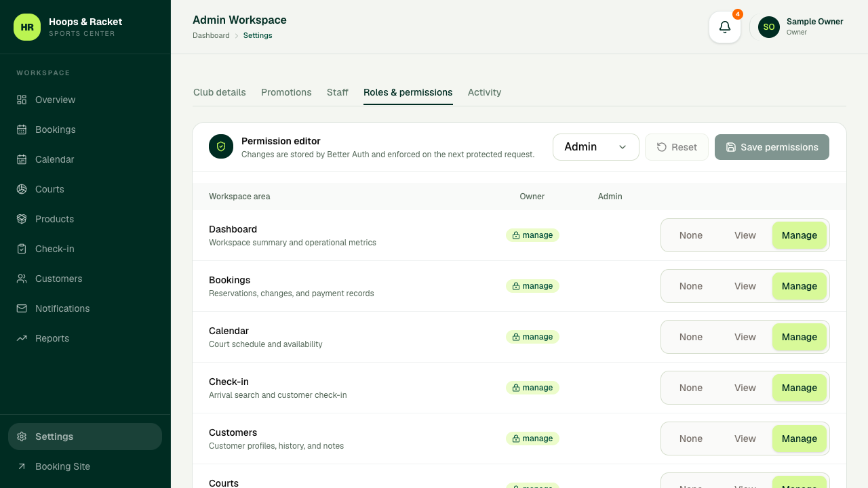Click Save permissions button
Image resolution: width=868 pixels, height=488 pixels.
click(x=772, y=147)
